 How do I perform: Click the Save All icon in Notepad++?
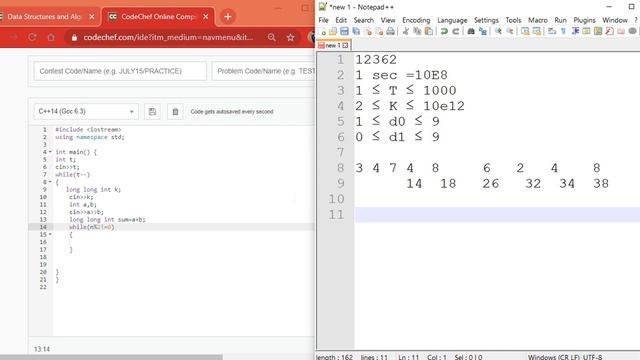[356, 31]
